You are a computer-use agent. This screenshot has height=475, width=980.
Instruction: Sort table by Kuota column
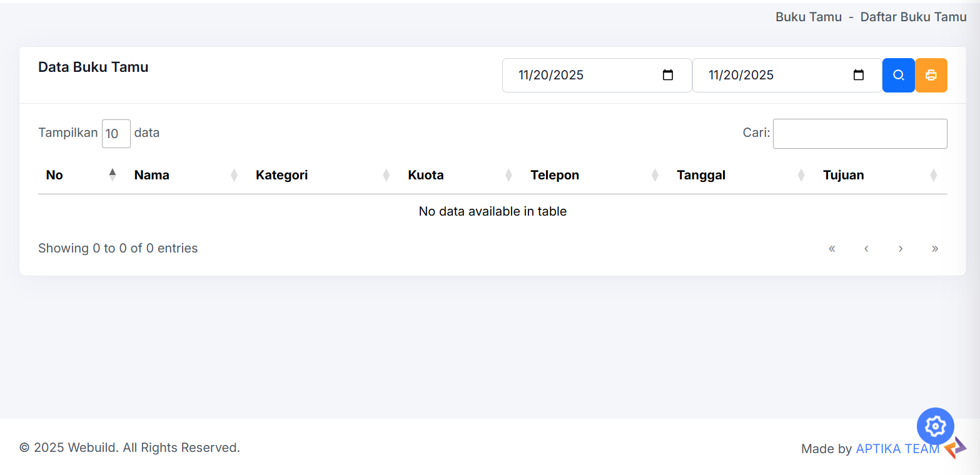point(462,175)
